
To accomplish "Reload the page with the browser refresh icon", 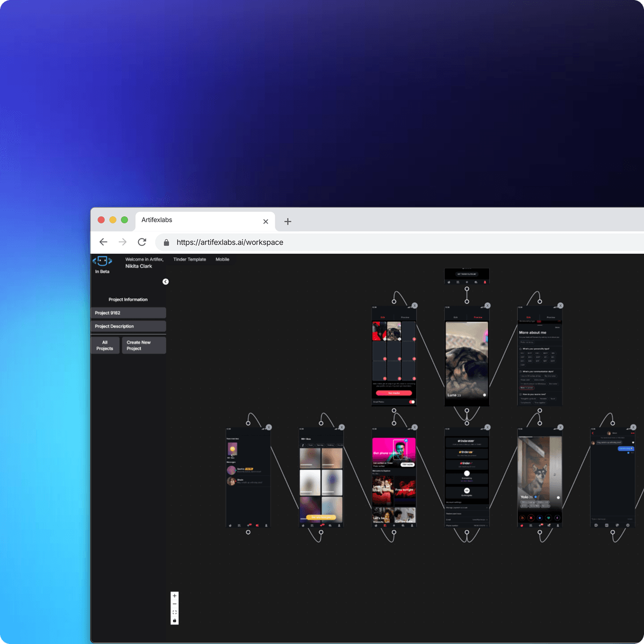I will pos(142,242).
